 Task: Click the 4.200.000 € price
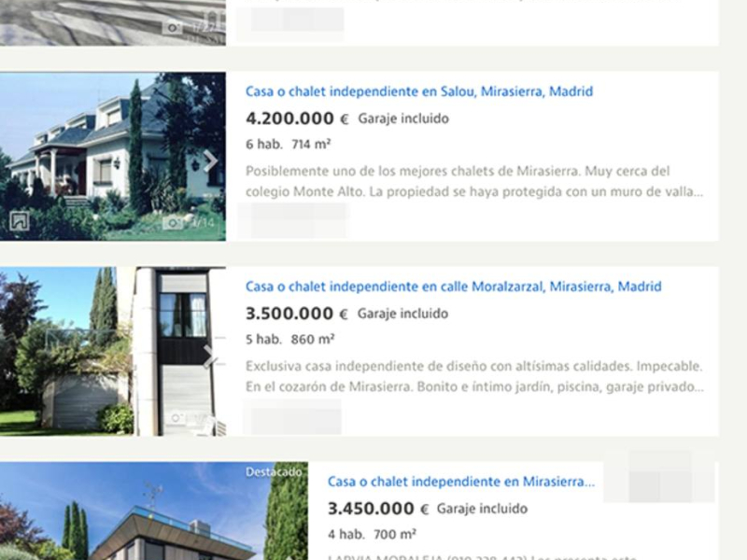tap(297, 119)
